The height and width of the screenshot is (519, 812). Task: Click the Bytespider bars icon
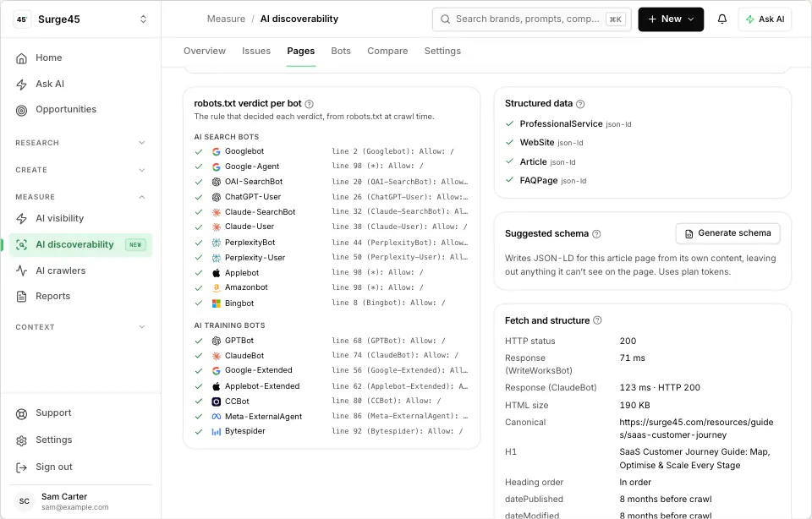(216, 432)
